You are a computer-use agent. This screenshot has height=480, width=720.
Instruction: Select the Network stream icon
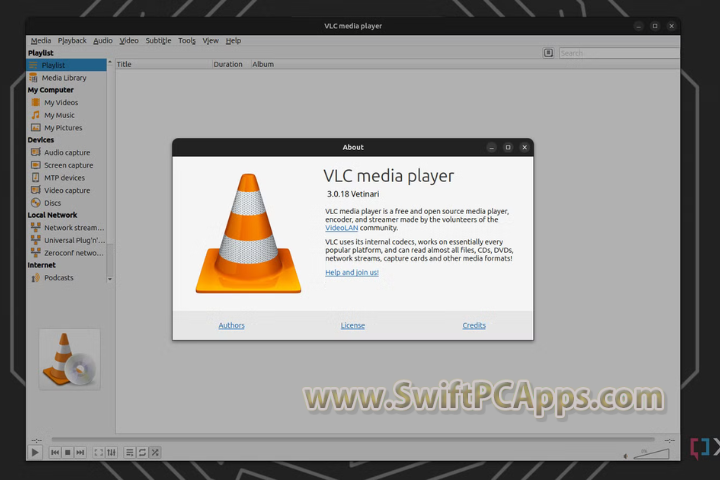(35, 227)
